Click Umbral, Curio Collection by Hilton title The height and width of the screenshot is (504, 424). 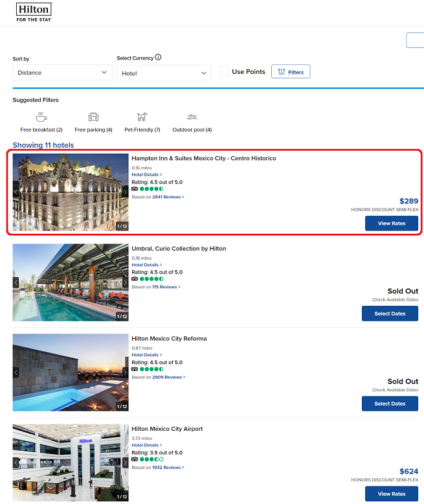(x=179, y=249)
